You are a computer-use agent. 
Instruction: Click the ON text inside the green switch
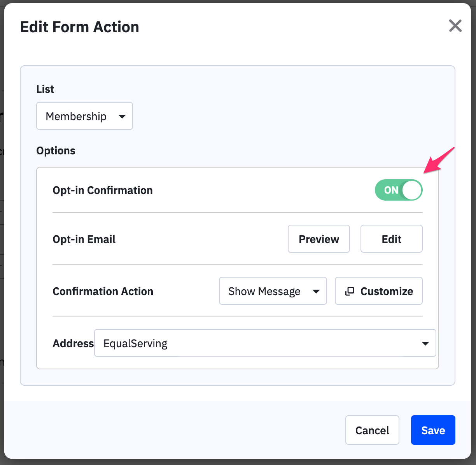(x=391, y=190)
